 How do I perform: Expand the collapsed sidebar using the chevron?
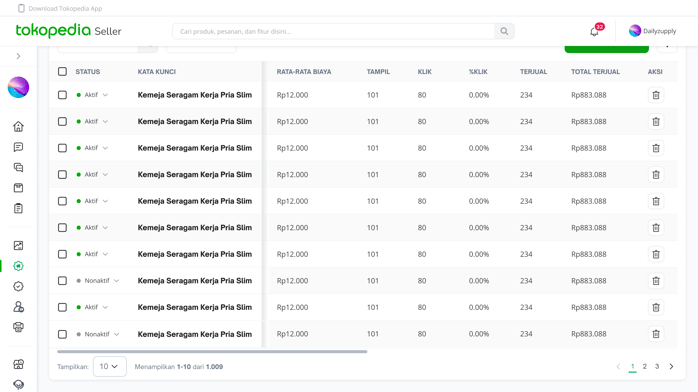click(x=18, y=56)
